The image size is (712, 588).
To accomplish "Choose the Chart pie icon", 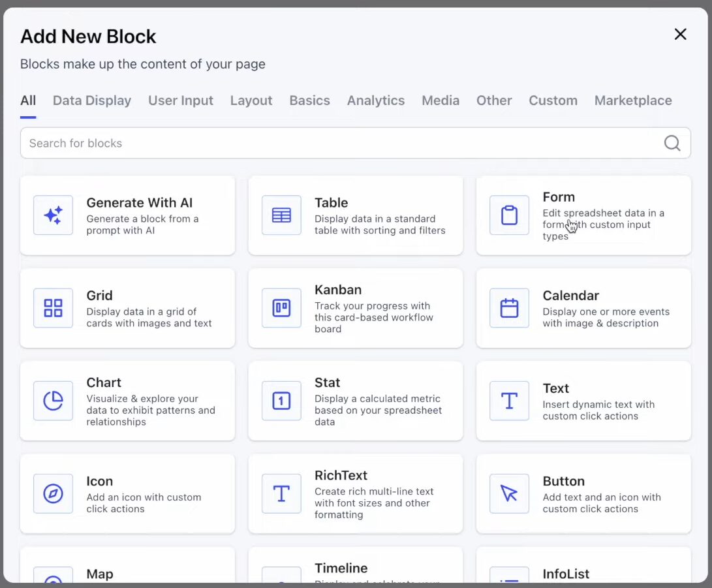I will [53, 401].
